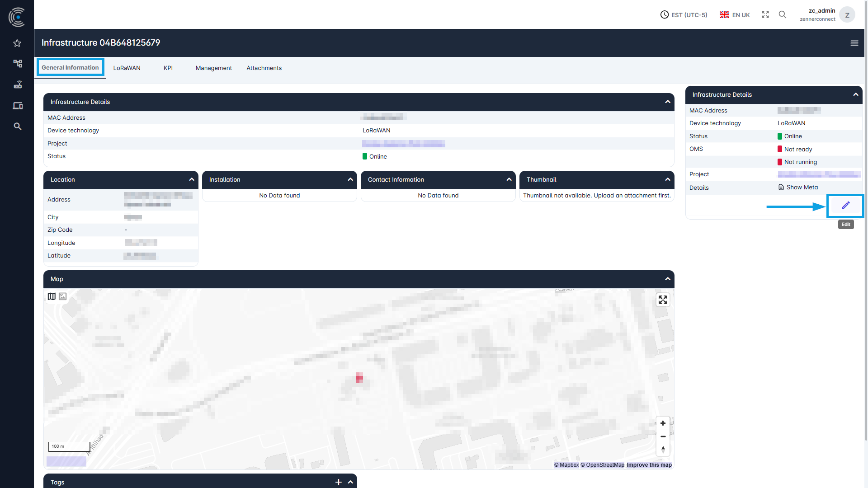Click the devices sidebar icon
This screenshot has height=488, width=868.
click(17, 105)
